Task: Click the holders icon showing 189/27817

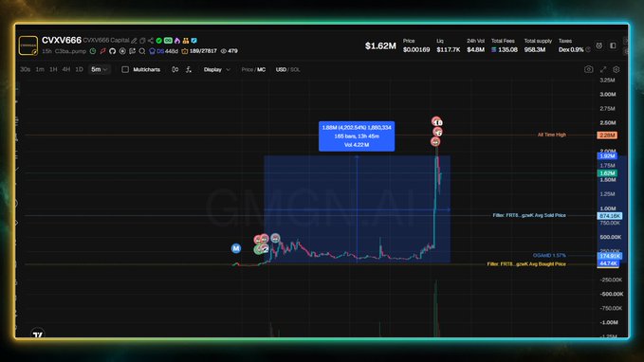Action: (185, 51)
